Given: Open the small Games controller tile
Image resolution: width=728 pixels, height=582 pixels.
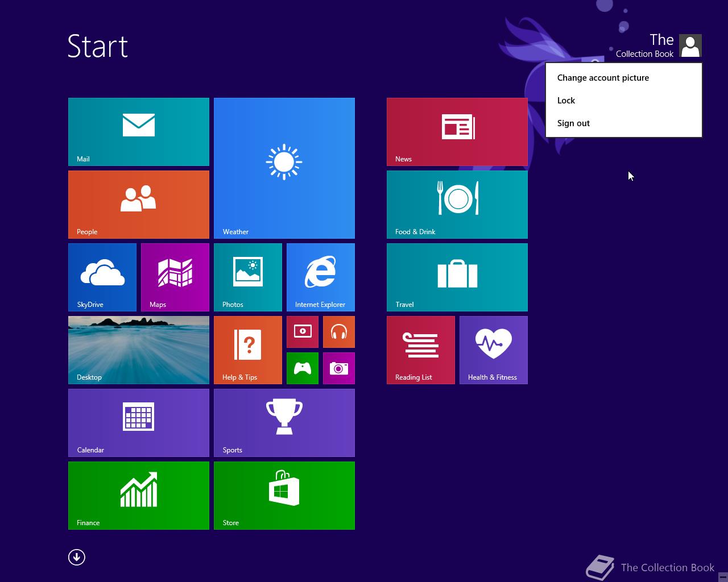Looking at the screenshot, I should 303,368.
